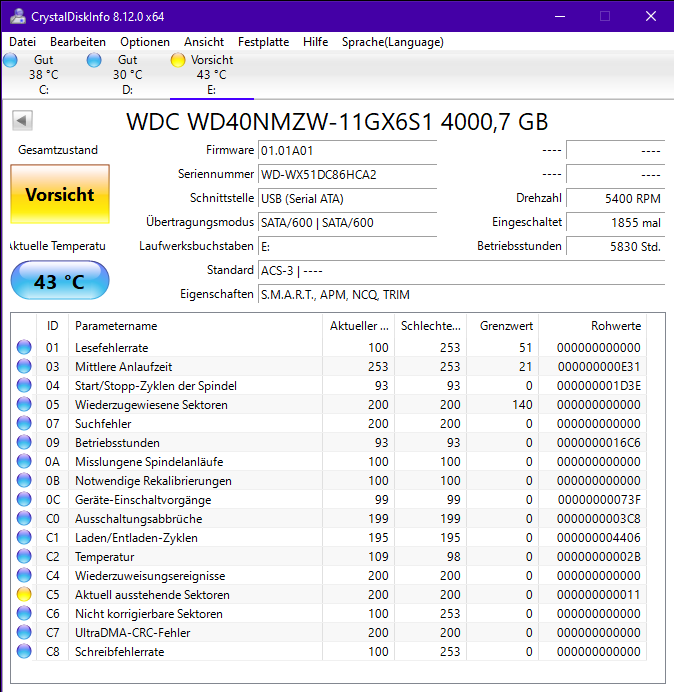Click the Betriebsstunden value 5830 Std.
This screenshot has height=692, width=674.
point(615,246)
